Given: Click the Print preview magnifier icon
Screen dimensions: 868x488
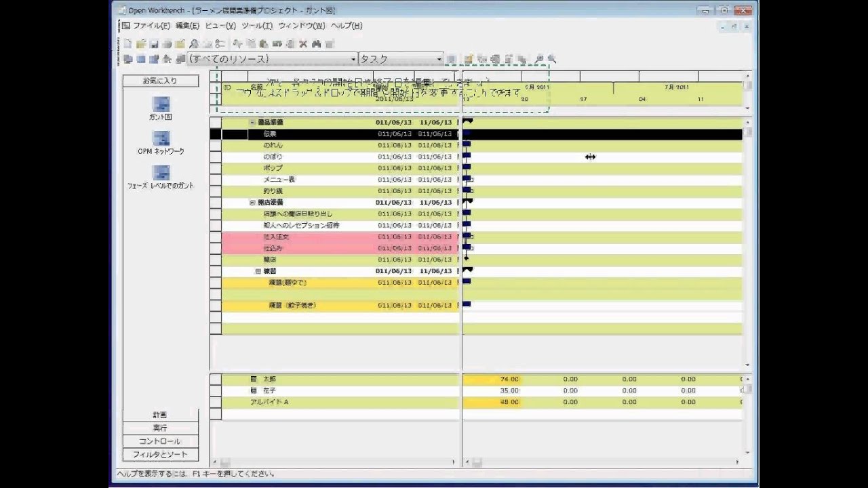Looking at the screenshot, I should (193, 44).
